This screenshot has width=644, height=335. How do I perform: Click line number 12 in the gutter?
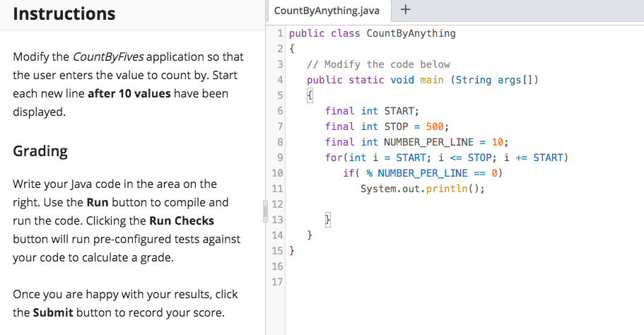(277, 204)
